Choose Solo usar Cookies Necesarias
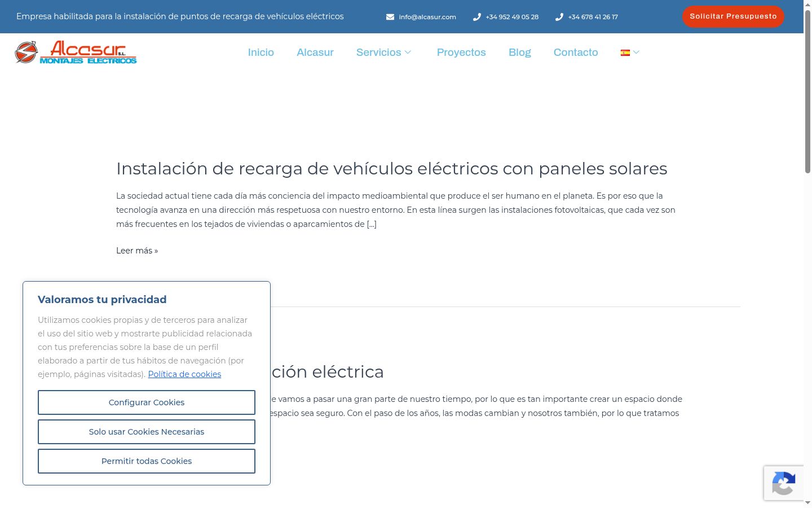812x508 pixels. [147, 432]
